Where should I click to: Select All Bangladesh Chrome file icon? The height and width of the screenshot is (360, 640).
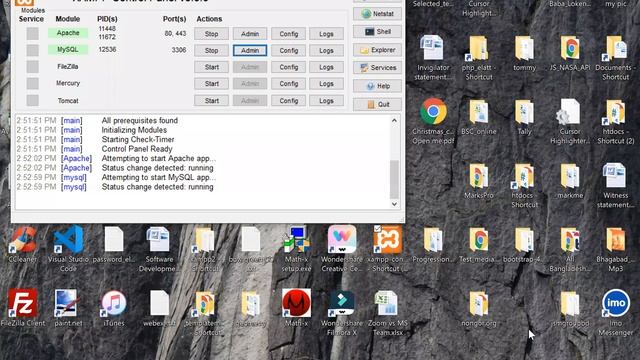click(570, 249)
